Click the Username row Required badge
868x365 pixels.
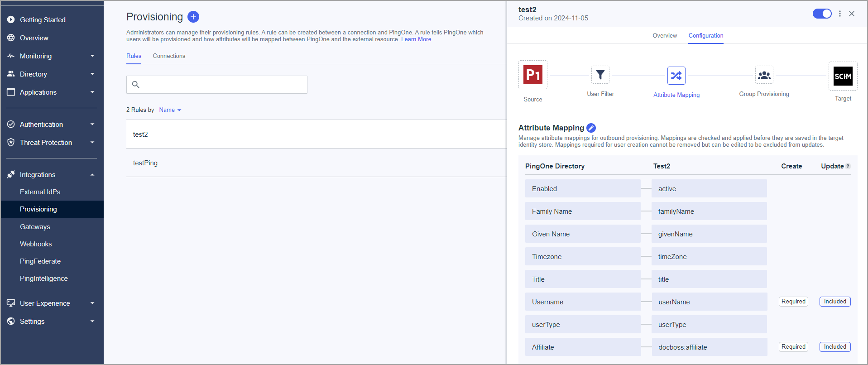(x=793, y=302)
